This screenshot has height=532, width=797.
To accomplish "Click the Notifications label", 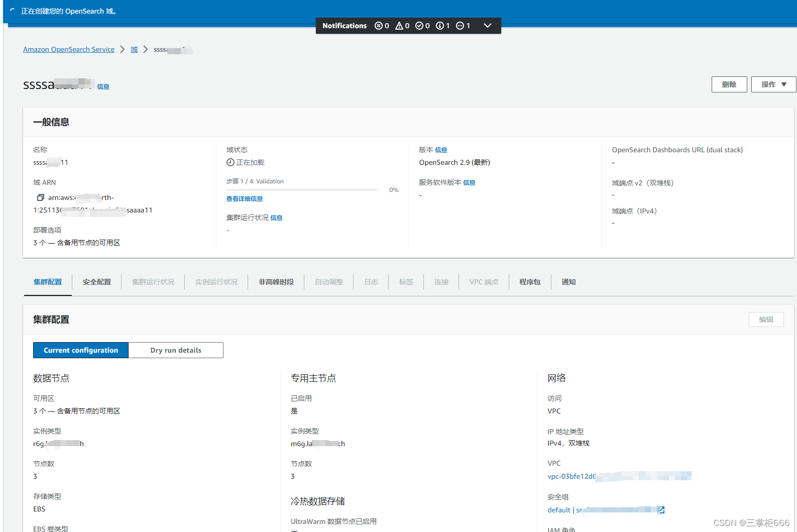I will click(x=345, y=26).
